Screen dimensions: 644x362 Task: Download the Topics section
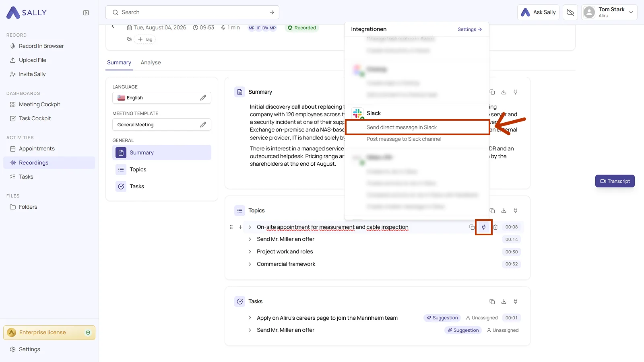pos(504,211)
